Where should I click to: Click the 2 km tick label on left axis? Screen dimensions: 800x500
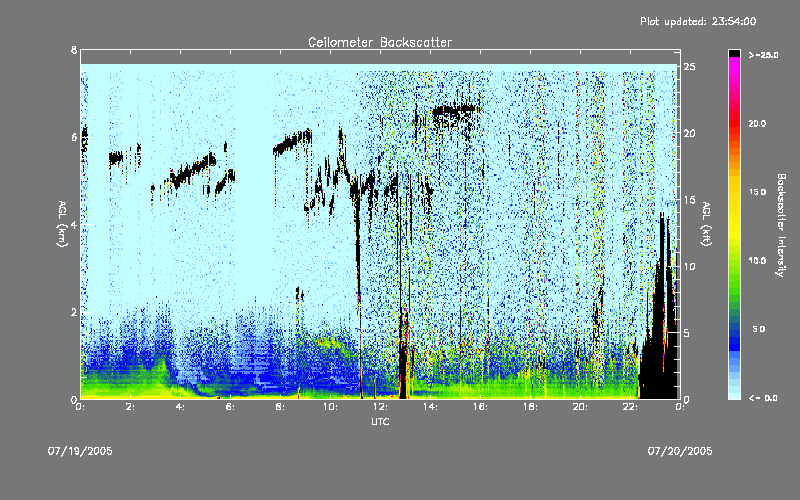(x=74, y=312)
